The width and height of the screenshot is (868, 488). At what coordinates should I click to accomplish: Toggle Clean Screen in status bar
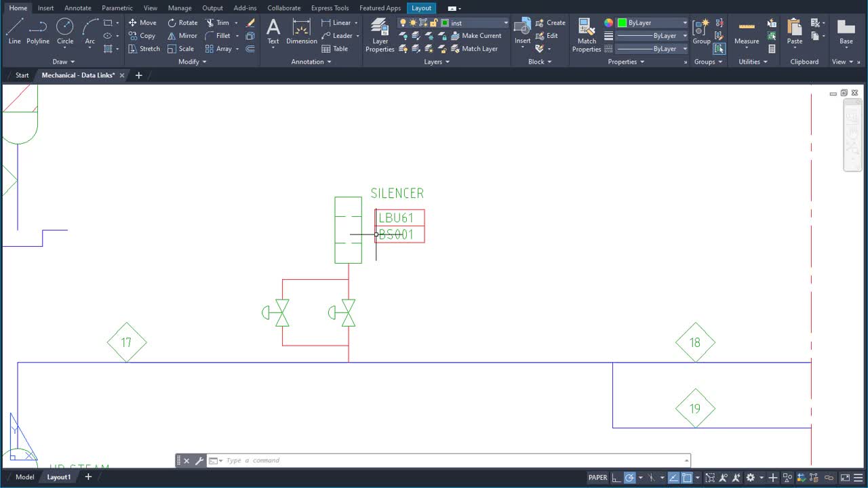[x=845, y=478]
